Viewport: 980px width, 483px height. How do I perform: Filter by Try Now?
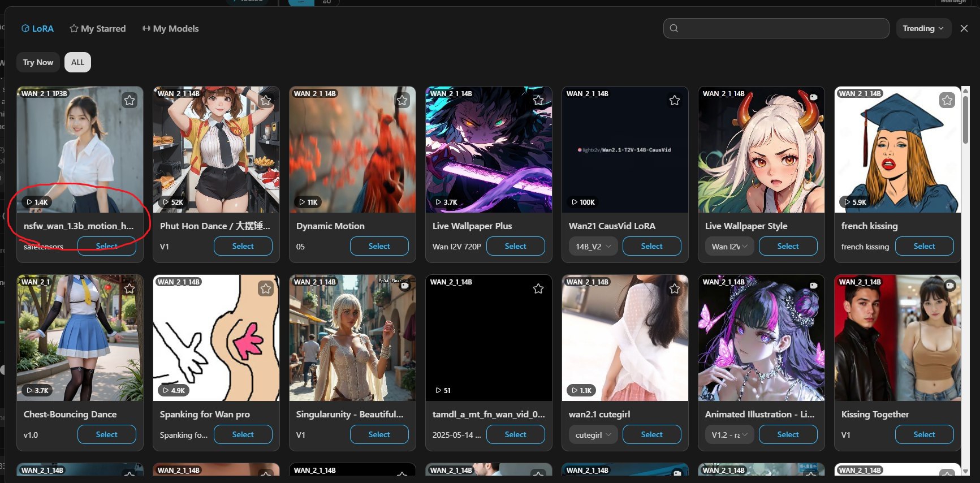[x=38, y=62]
